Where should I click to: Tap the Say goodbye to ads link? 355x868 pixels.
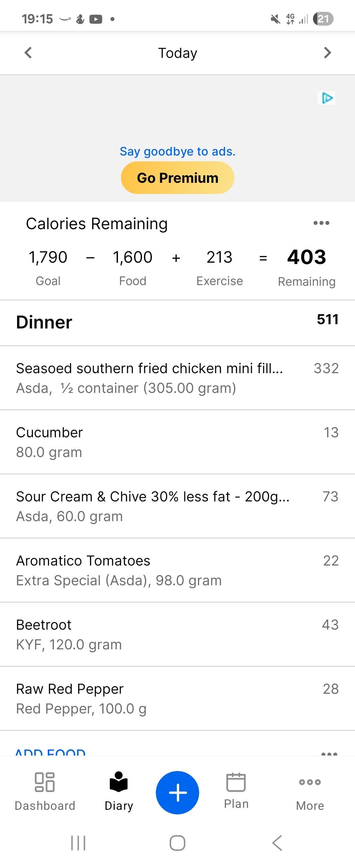pyautogui.click(x=177, y=152)
